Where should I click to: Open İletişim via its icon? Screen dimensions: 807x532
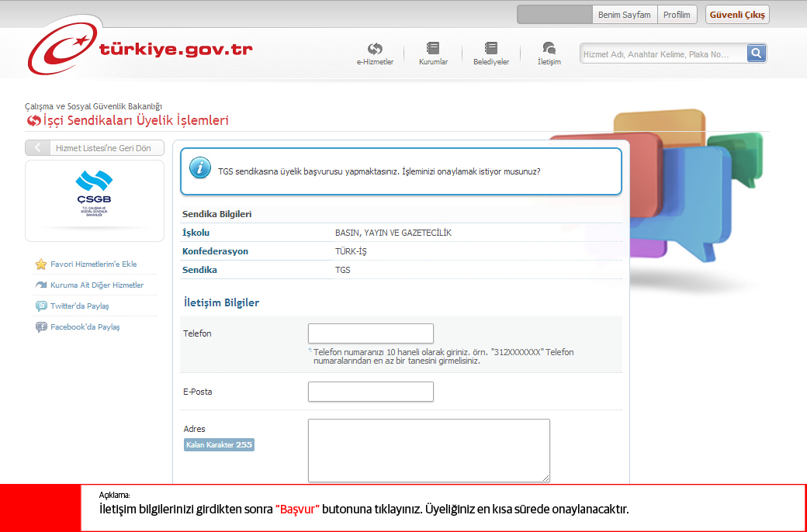[548, 47]
